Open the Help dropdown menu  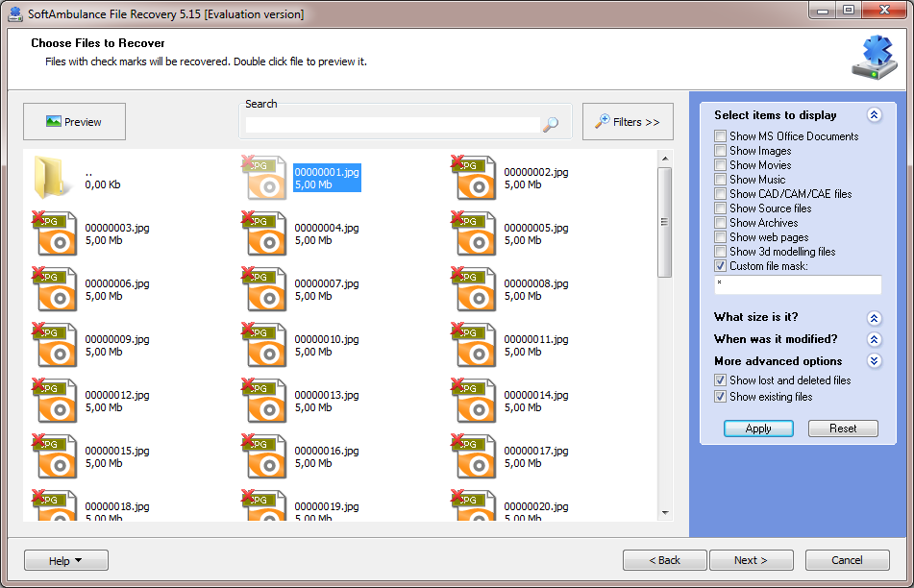tap(66, 560)
